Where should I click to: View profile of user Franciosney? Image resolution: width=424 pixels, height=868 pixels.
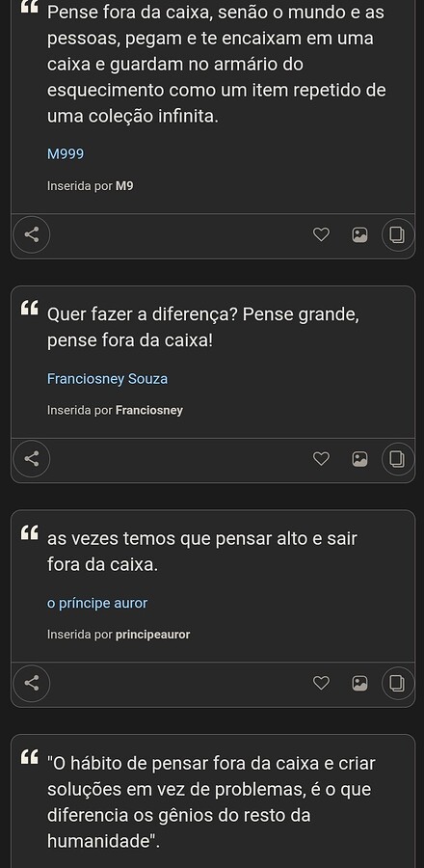(149, 410)
